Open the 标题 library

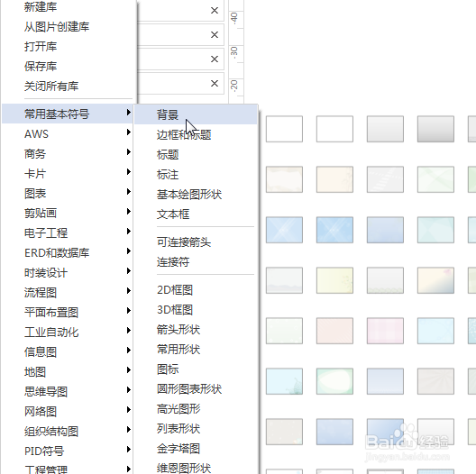(197, 154)
